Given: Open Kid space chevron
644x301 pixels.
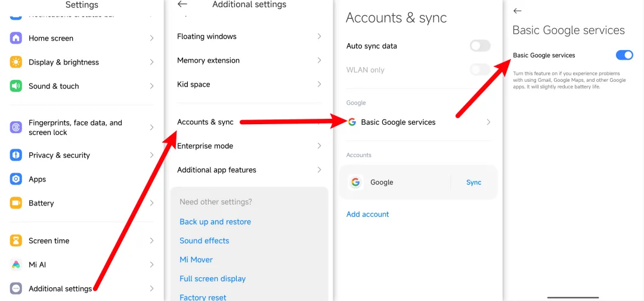Looking at the screenshot, I should coord(319,84).
